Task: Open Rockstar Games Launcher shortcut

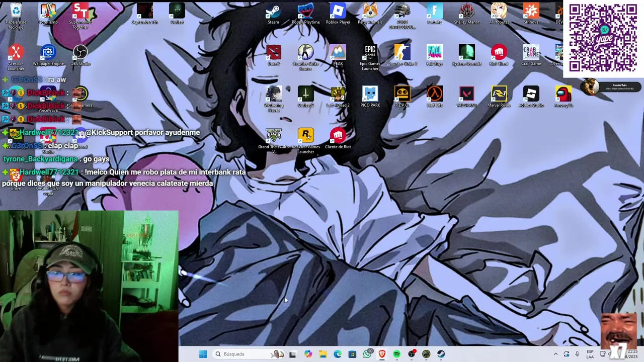Action: pyautogui.click(x=305, y=141)
